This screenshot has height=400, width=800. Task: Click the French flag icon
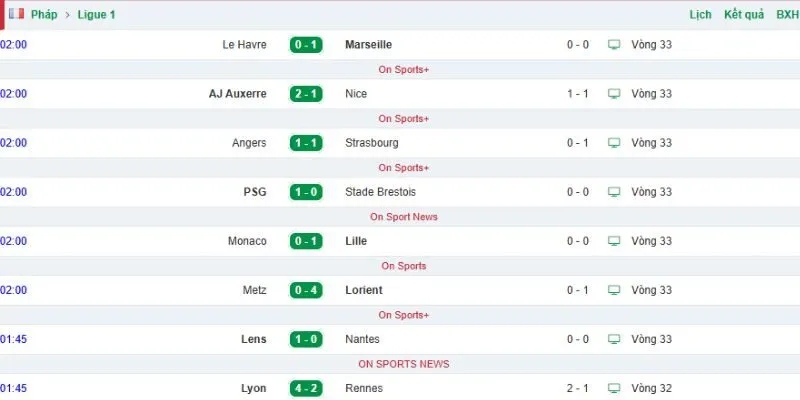pyautogui.click(x=16, y=14)
